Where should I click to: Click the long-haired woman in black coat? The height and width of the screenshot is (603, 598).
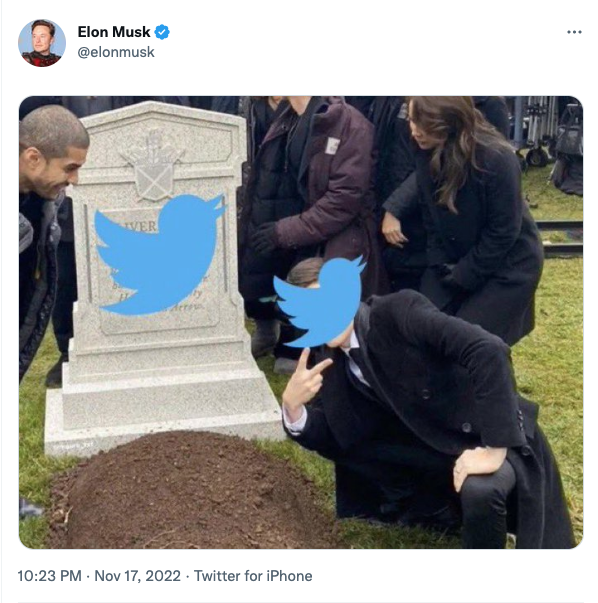461,215
